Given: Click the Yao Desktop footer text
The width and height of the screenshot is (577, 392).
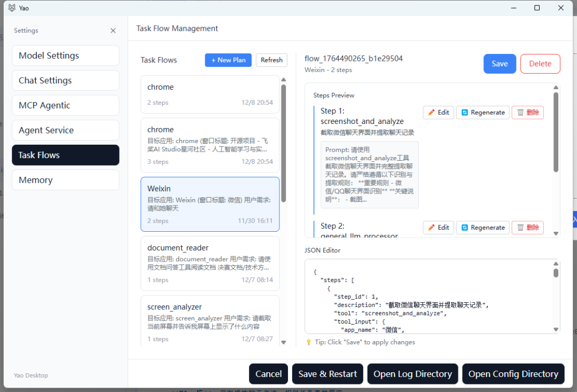Looking at the screenshot, I should click(31, 375).
